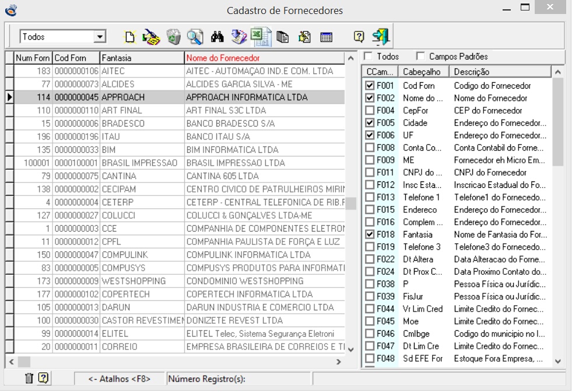This screenshot has width=572, height=392.
Task: Select the COMPULINK INFORMATICA LTDA row
Action: (x=175, y=255)
